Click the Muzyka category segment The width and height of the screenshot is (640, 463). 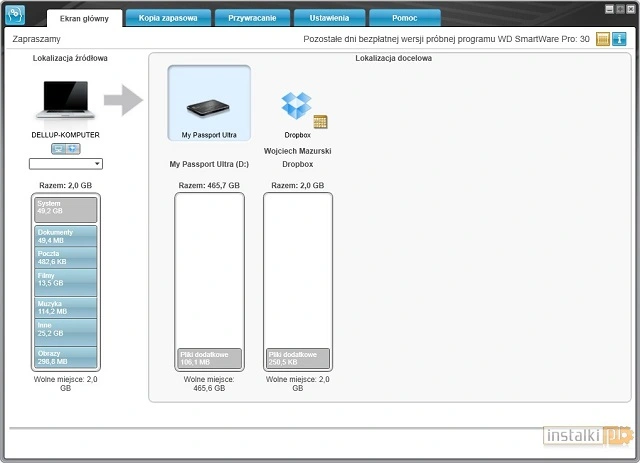tap(66, 307)
